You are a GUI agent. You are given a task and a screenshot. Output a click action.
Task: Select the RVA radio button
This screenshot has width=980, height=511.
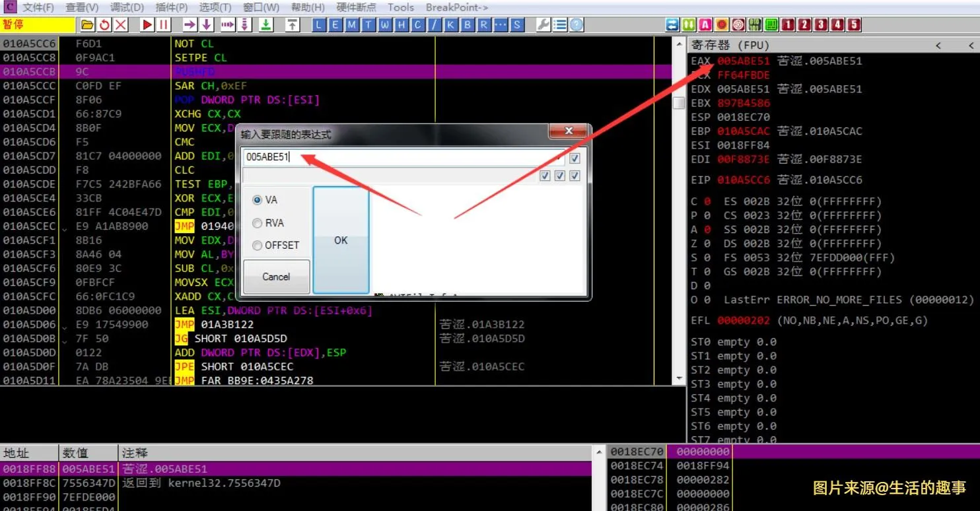258,223
